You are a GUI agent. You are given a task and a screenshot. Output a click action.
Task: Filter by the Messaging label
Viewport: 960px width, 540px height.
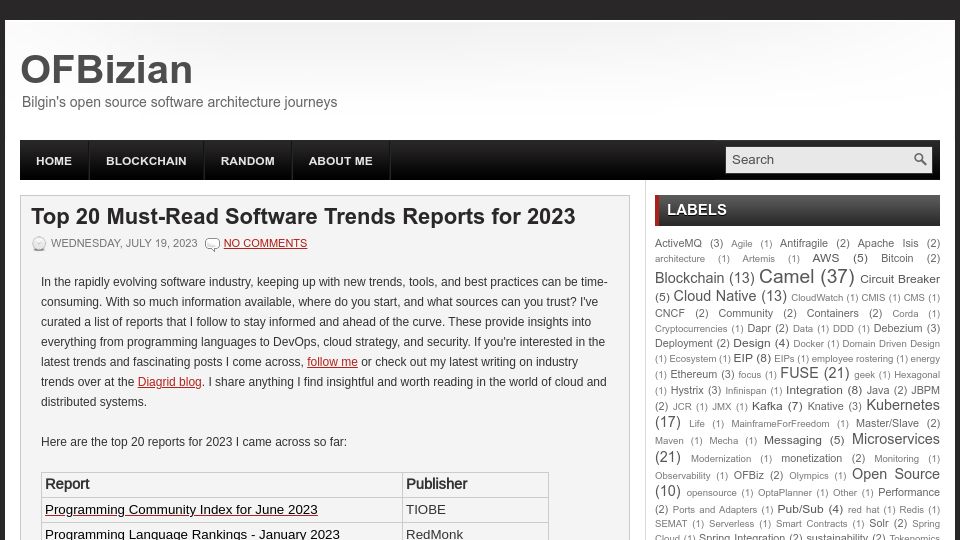(792, 440)
